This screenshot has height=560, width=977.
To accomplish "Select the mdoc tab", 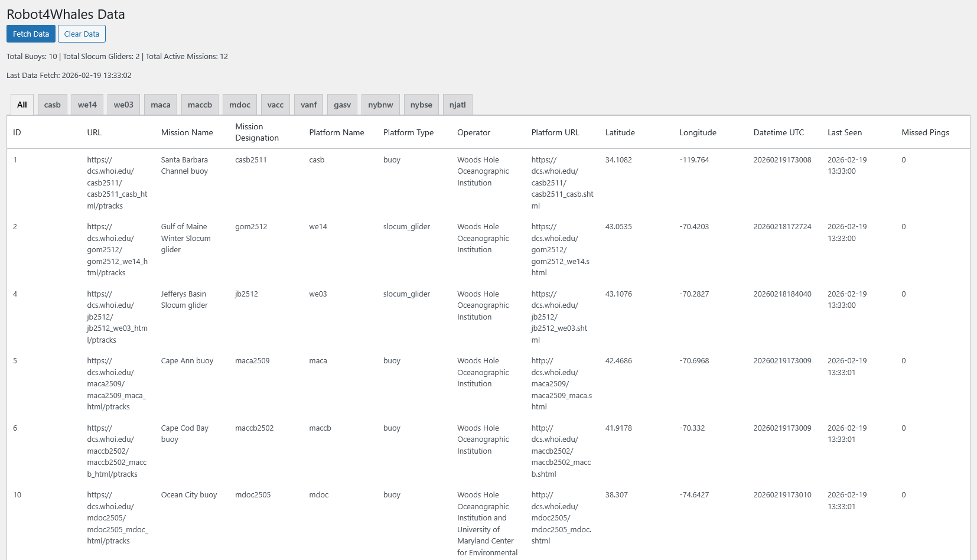I will 239,104.
